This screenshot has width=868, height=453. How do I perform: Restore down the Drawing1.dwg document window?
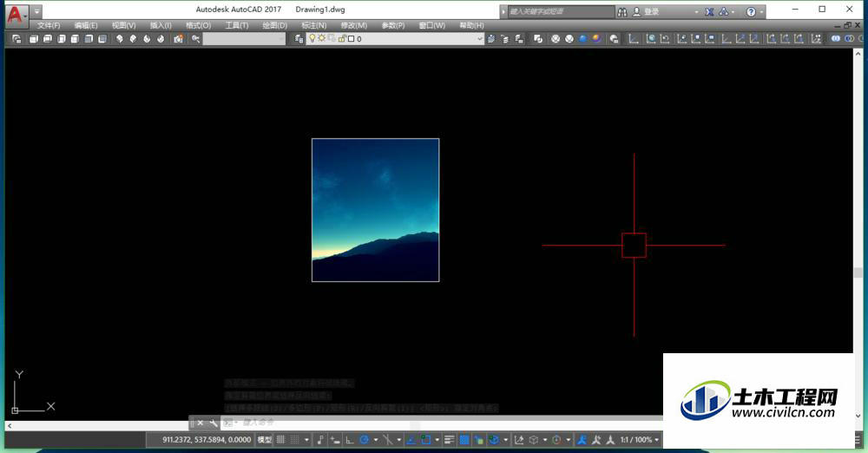click(847, 25)
